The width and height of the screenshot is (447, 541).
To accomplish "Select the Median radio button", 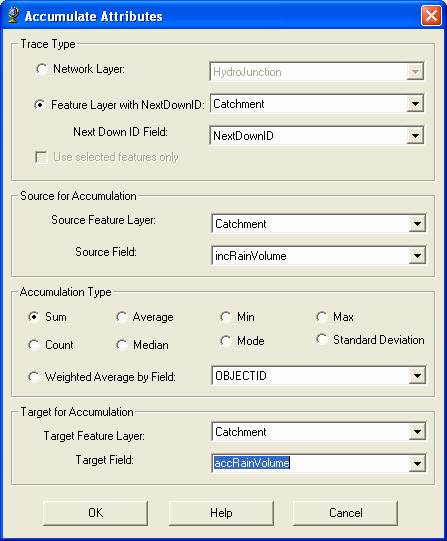I will pyautogui.click(x=121, y=345).
